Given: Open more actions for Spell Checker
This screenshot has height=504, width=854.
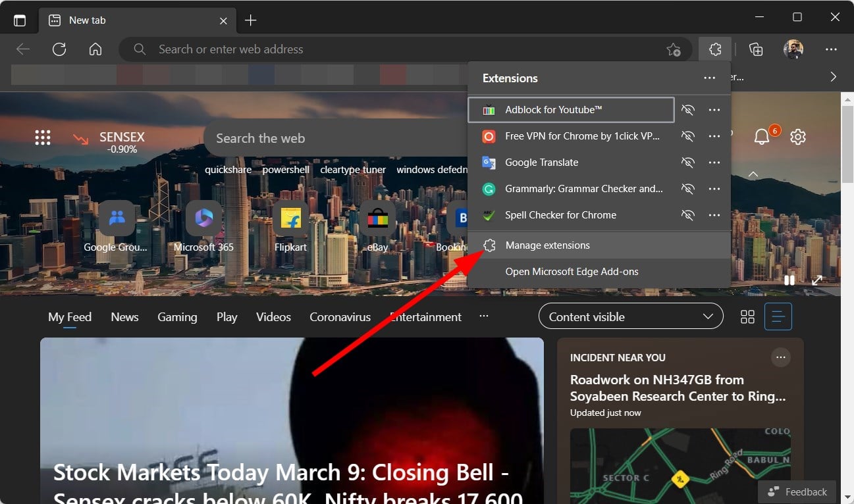Looking at the screenshot, I should 714,215.
